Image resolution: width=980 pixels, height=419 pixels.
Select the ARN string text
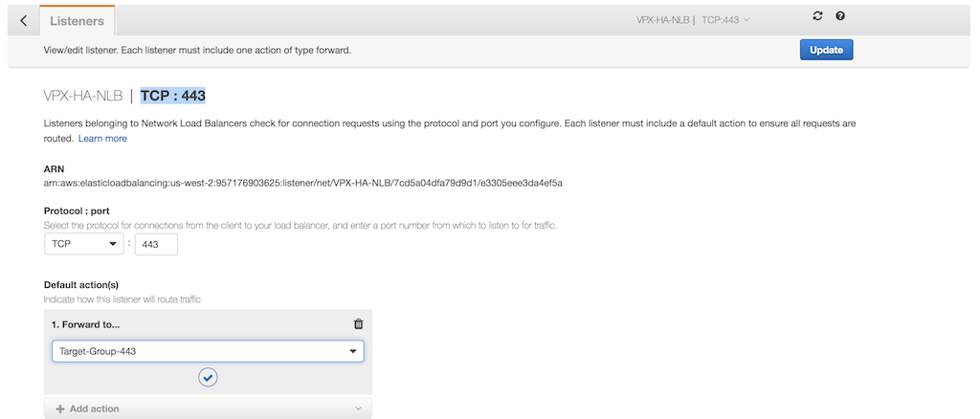303,184
